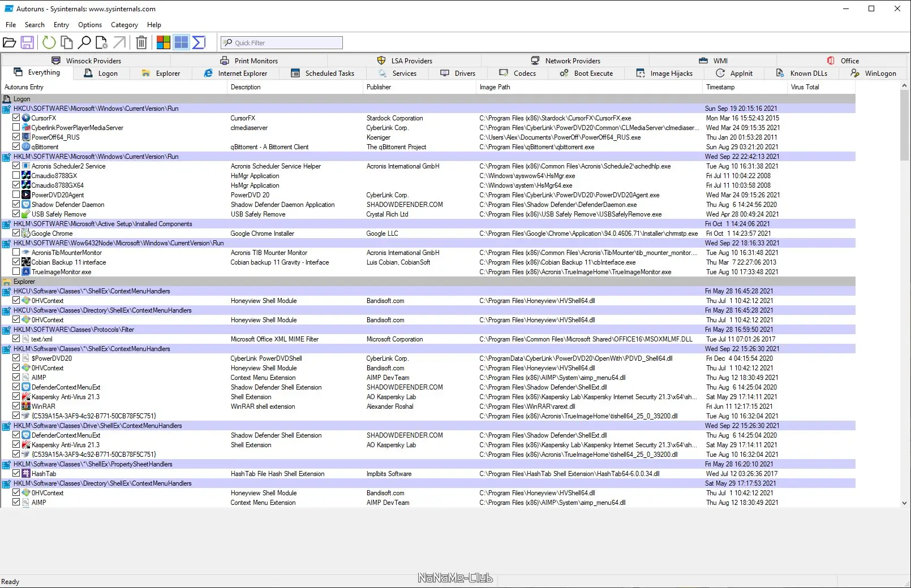The image size is (911, 588).
Task: Select the HKCU\SOFTWARE\Microsoft\Windows\CurrentVersion\Run key row
Action: (428, 109)
